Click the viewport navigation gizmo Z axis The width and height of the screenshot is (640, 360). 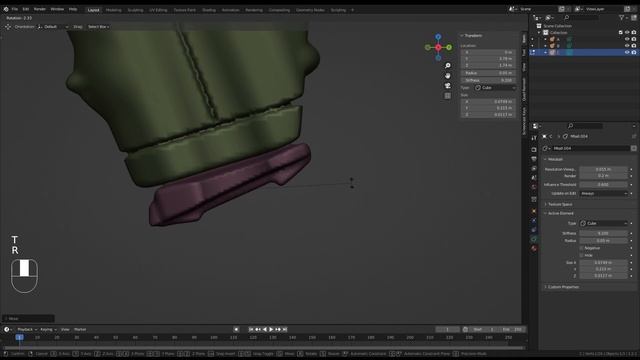(x=438, y=37)
